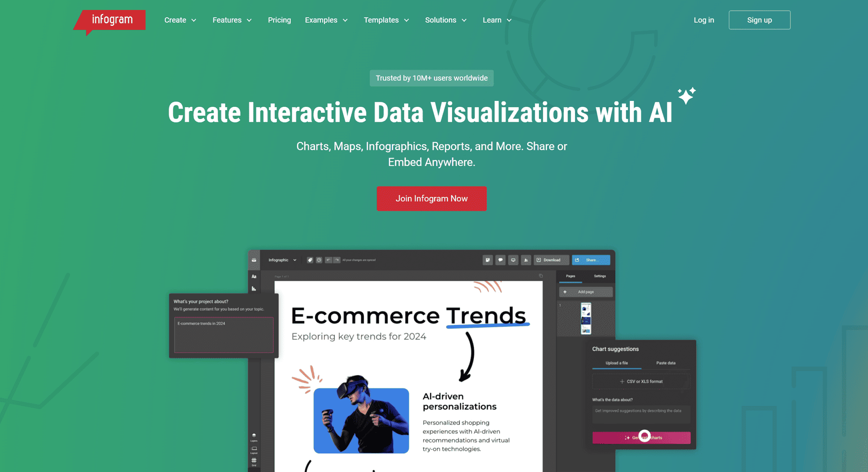Click the Download button in editor

tap(551, 260)
